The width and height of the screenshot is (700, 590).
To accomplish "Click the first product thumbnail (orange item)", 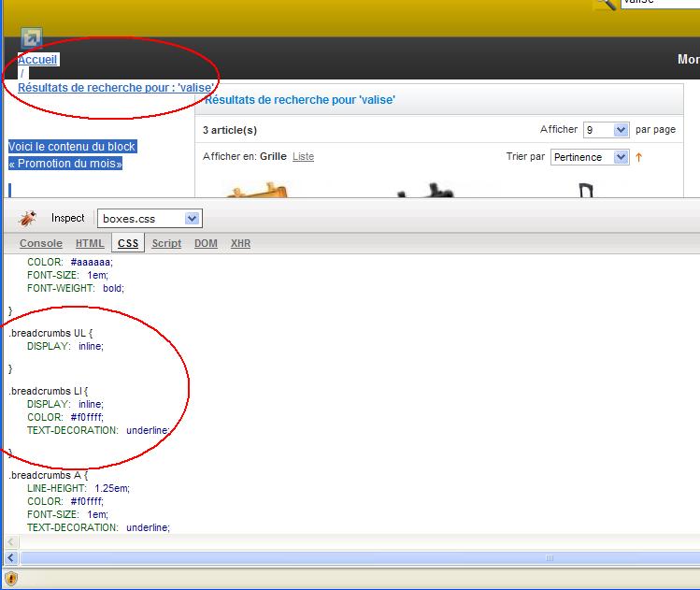I will pyautogui.click(x=258, y=190).
